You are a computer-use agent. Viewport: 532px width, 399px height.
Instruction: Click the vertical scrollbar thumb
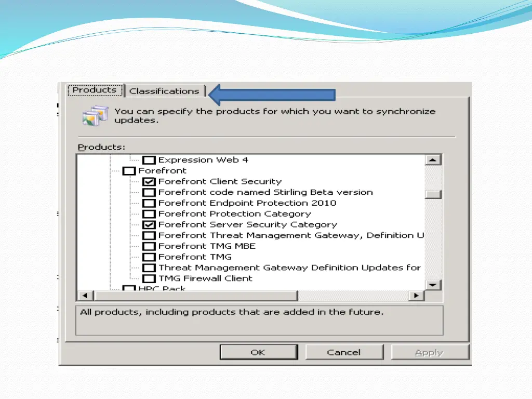(x=433, y=194)
